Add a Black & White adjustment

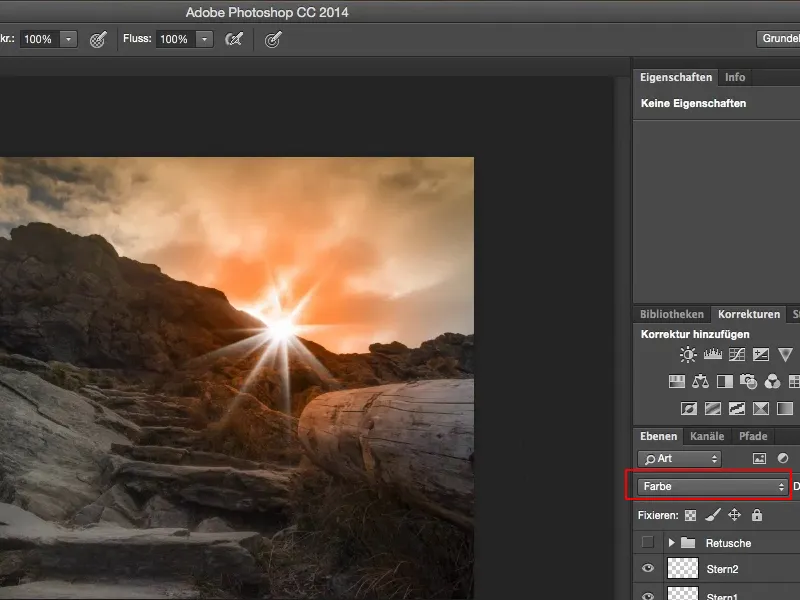coord(724,382)
